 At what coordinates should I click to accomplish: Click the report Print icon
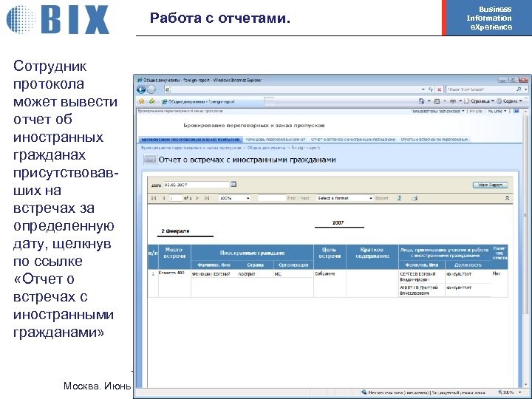click(x=415, y=198)
